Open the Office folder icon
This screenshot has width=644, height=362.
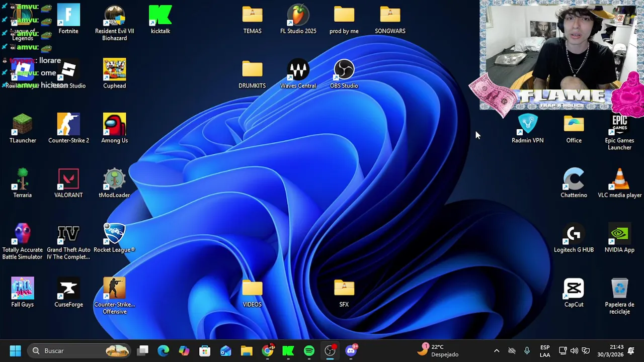coord(574,129)
